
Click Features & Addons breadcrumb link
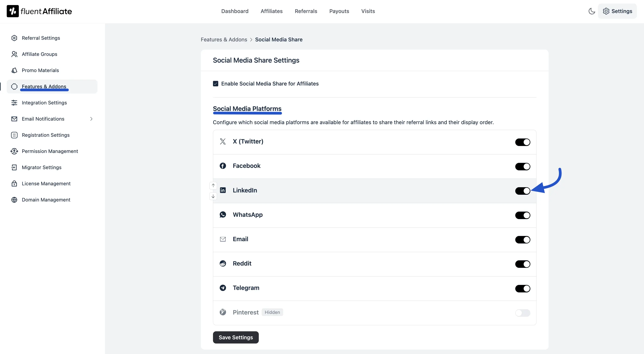point(224,39)
